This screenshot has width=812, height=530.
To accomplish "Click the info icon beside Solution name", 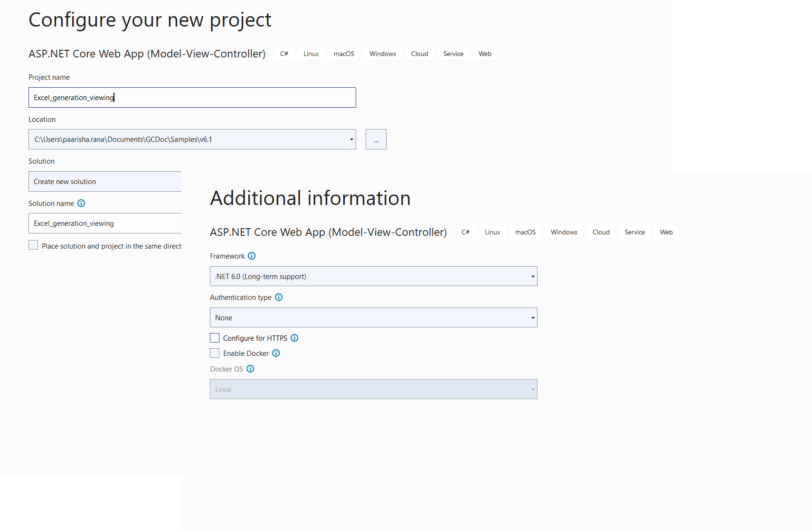I will click(x=81, y=204).
